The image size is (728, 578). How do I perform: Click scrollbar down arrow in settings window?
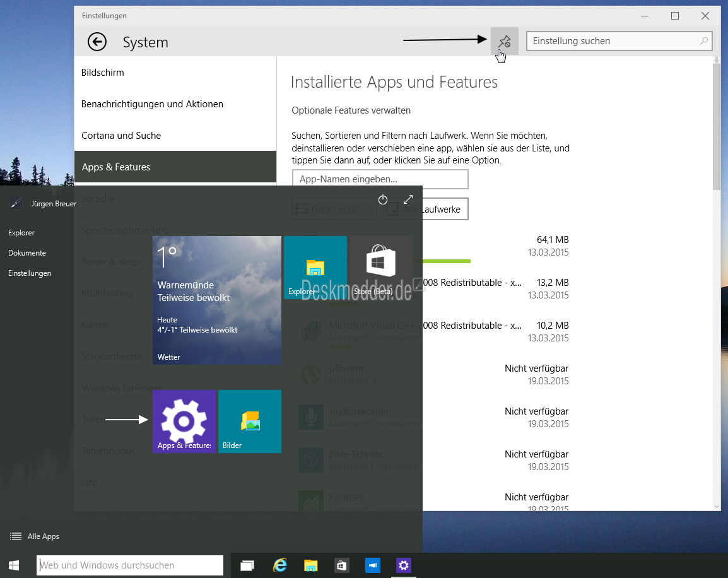[x=717, y=507]
